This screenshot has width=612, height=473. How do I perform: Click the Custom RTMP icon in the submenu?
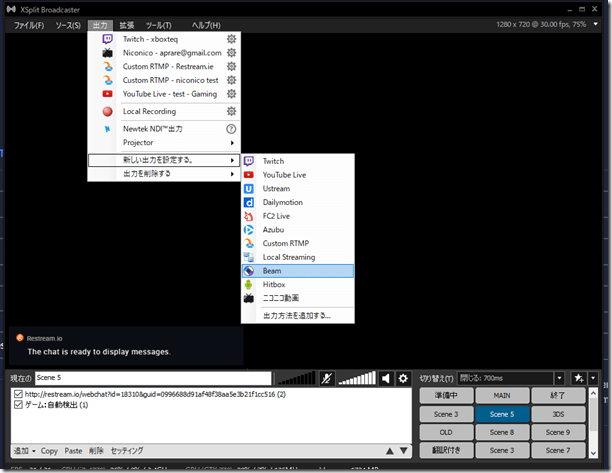[x=249, y=243]
